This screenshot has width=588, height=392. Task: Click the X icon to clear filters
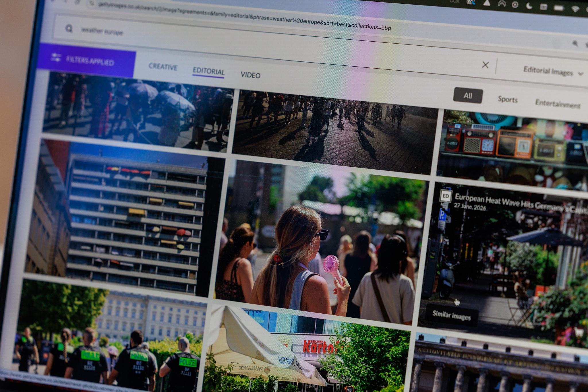[x=485, y=65]
